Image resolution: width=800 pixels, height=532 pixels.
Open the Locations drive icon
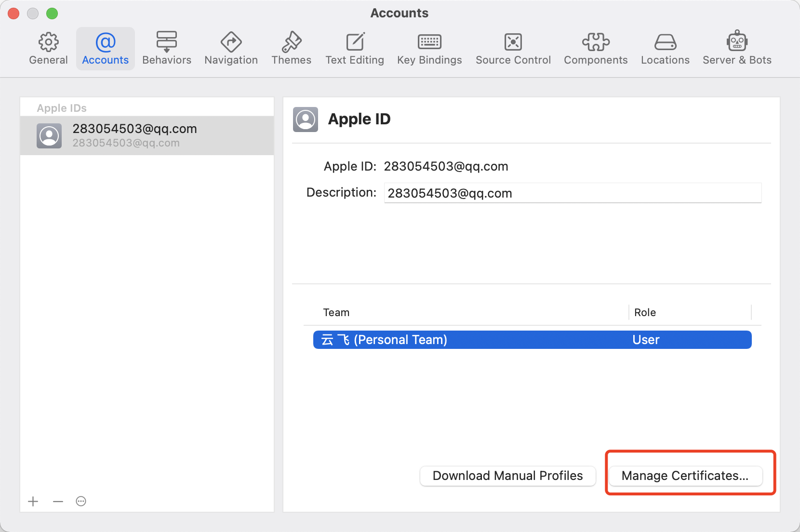[x=666, y=42]
